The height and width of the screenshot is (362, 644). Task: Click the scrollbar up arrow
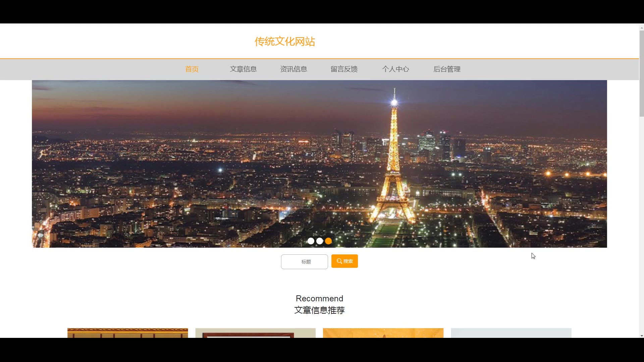coord(641,28)
